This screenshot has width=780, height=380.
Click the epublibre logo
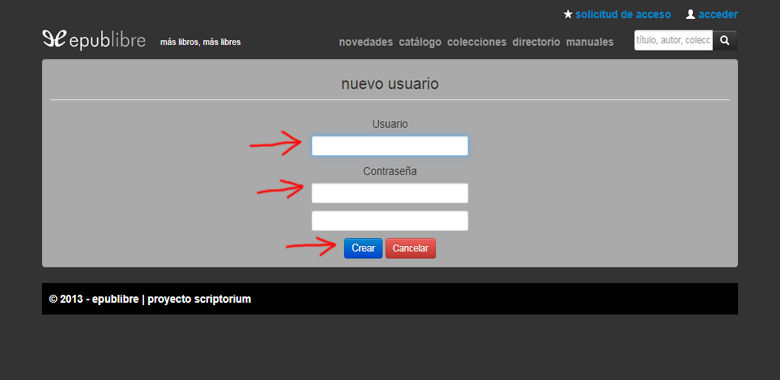tap(94, 40)
